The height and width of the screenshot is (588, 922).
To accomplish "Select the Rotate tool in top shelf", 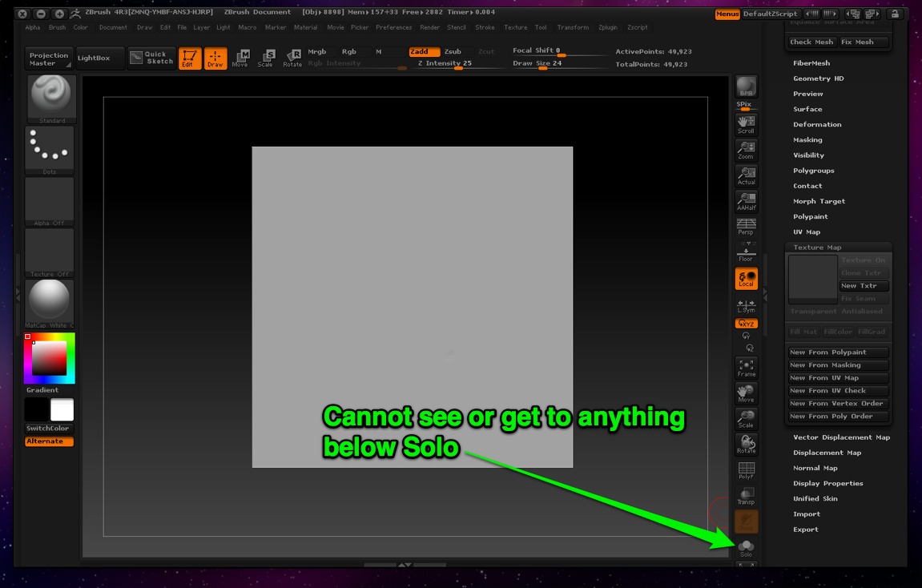I will pyautogui.click(x=292, y=58).
